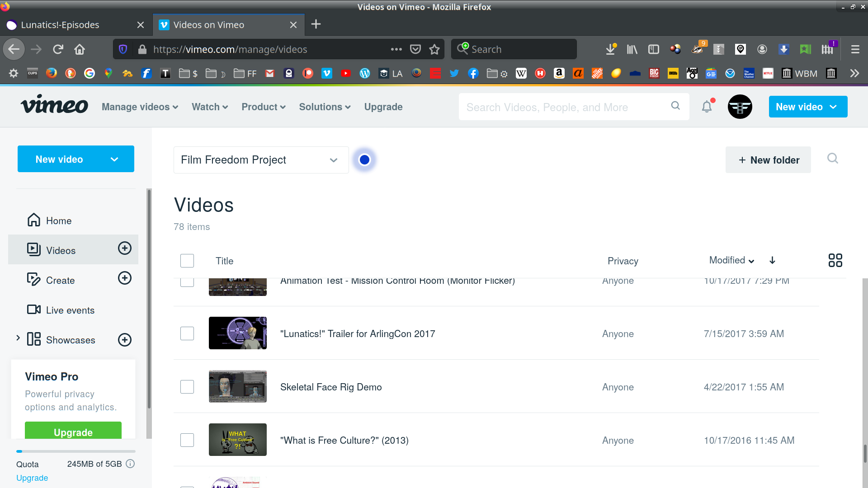Click the plus icon beside Videos
Image resolution: width=868 pixels, height=488 pixels.
point(125,248)
